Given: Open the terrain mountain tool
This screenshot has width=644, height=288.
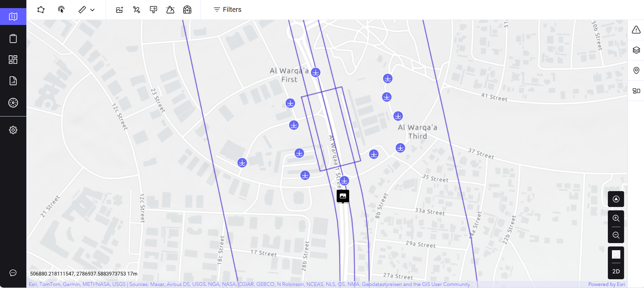Looking at the screenshot, I should tap(170, 9).
